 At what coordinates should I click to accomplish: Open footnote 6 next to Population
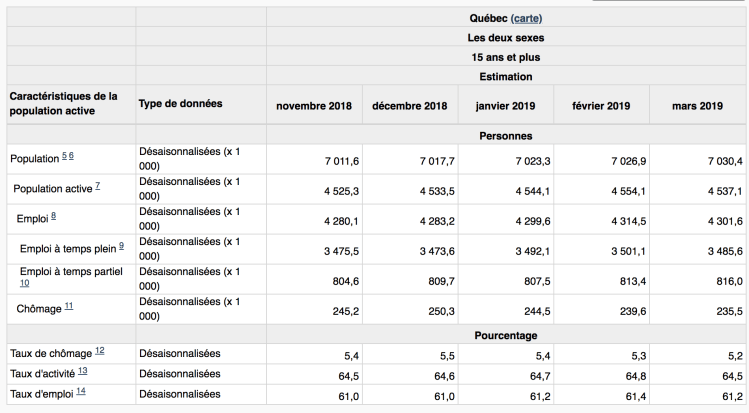point(71,158)
